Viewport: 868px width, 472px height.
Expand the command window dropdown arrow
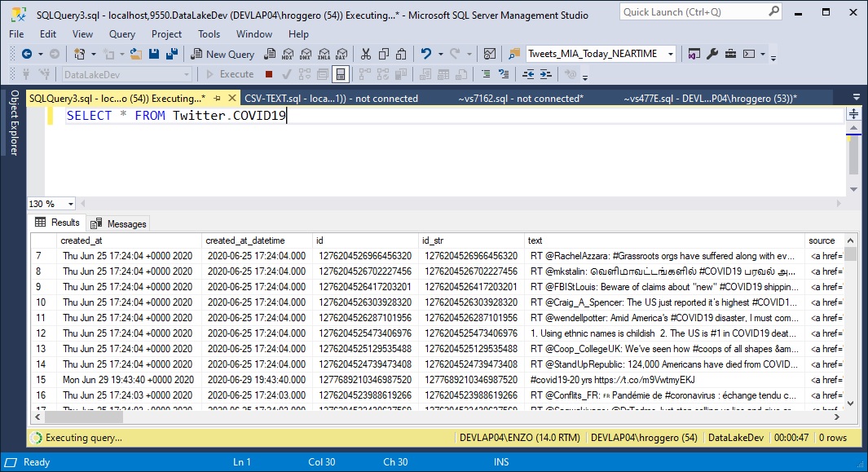(763, 54)
